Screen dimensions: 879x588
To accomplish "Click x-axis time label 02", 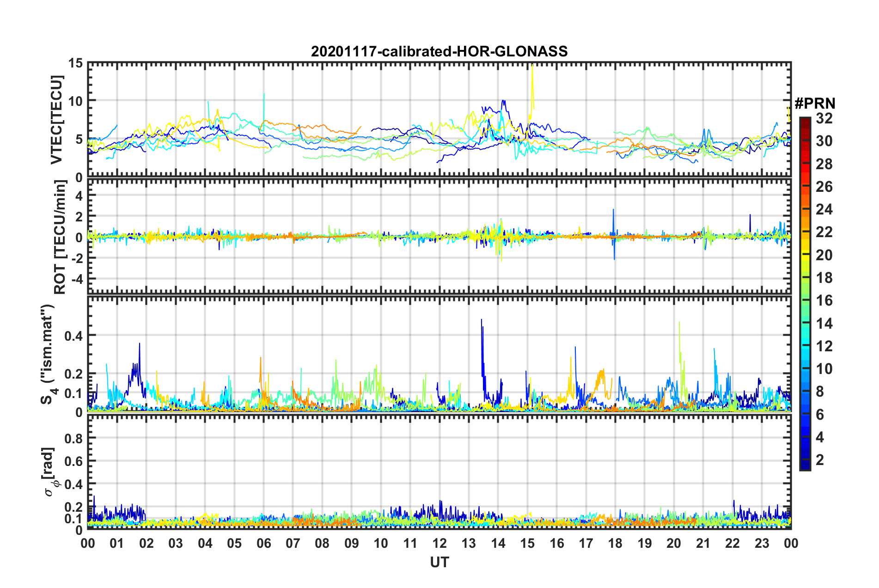I will 146,544.
